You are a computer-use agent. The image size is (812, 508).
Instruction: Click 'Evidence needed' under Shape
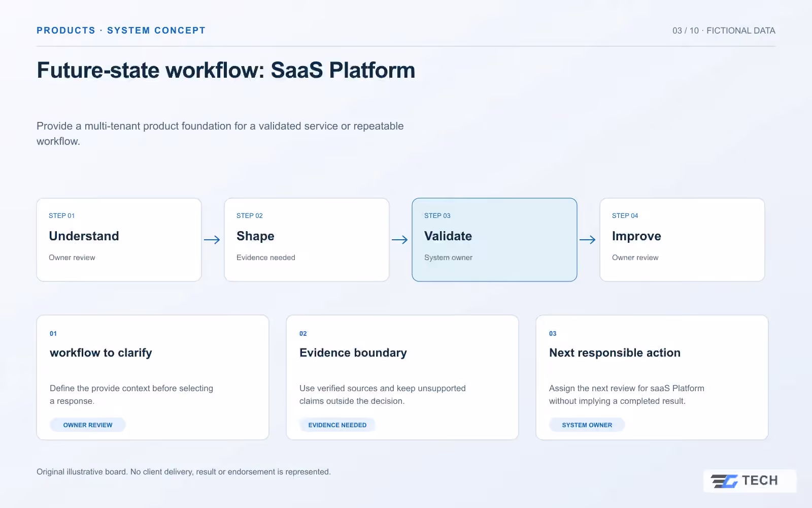[266, 258]
